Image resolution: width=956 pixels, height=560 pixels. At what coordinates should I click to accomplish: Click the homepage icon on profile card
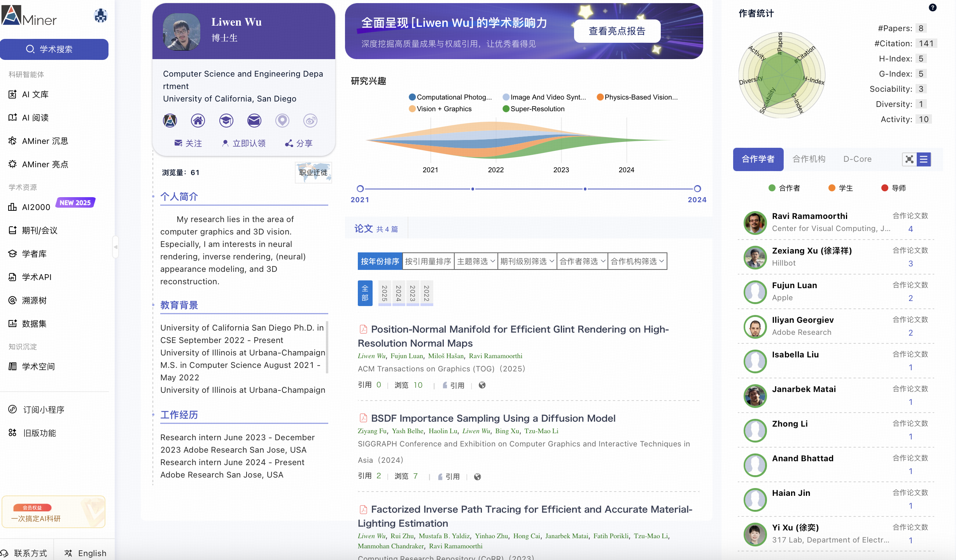click(198, 121)
